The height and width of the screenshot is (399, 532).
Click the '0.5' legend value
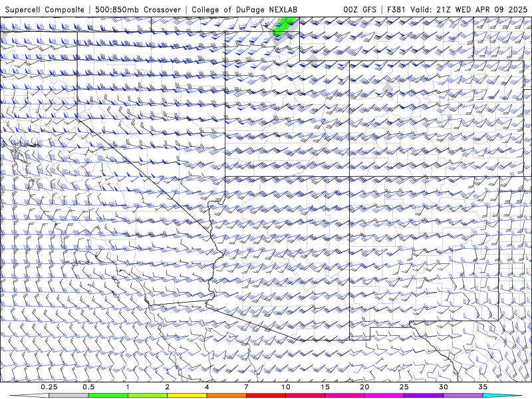tap(88, 387)
